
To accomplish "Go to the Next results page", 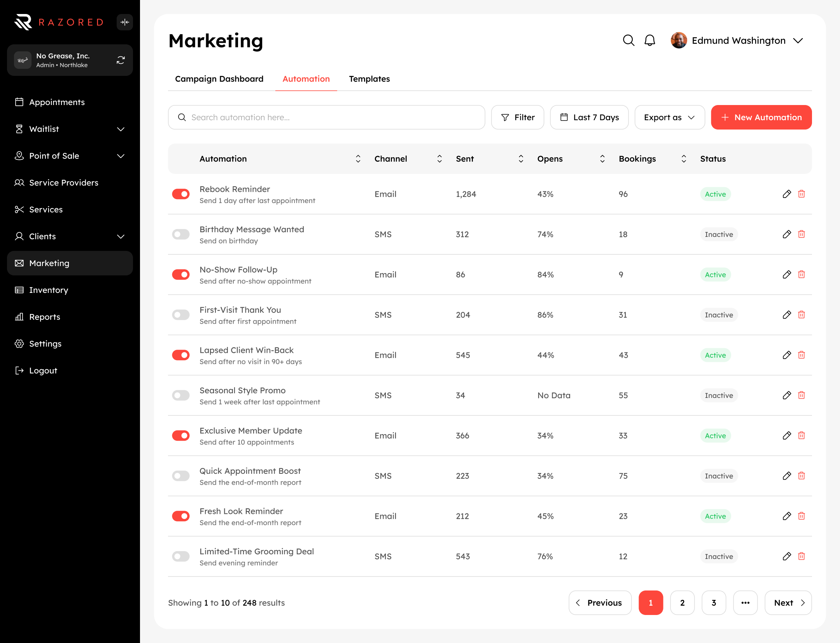I will point(788,603).
